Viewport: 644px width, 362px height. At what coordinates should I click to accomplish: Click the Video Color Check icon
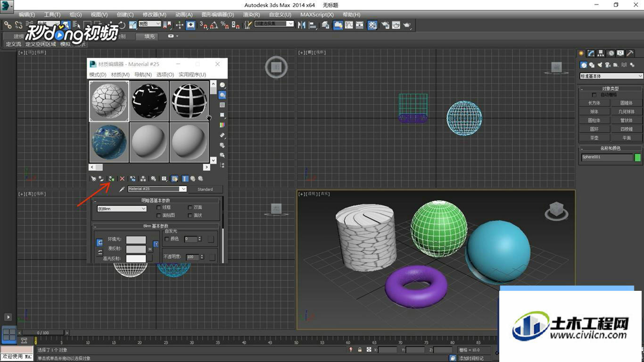click(x=222, y=125)
